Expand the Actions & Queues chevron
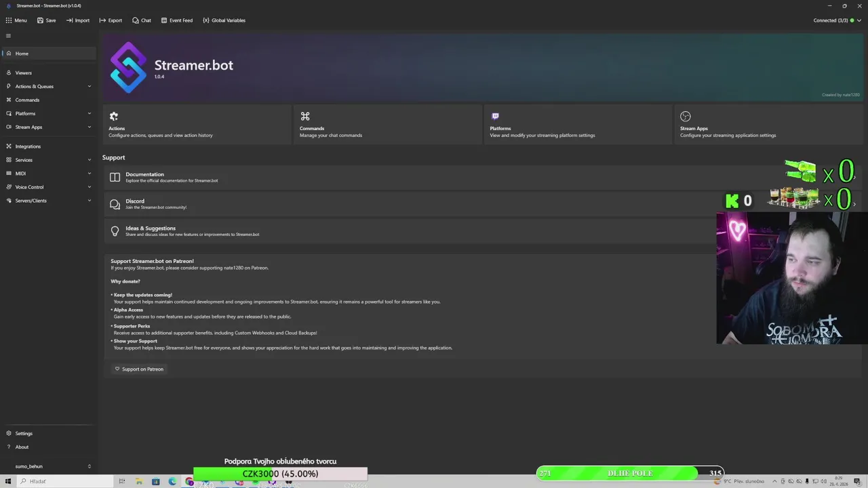 (x=89, y=86)
